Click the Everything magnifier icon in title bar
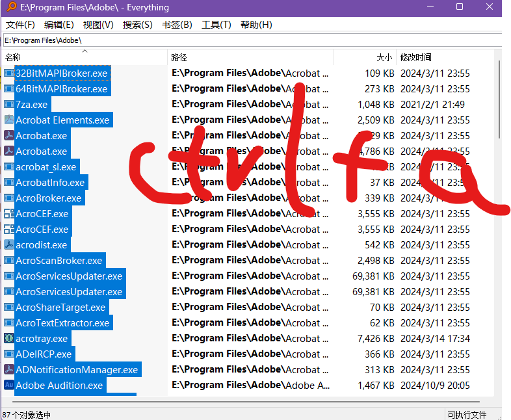 (11, 7)
